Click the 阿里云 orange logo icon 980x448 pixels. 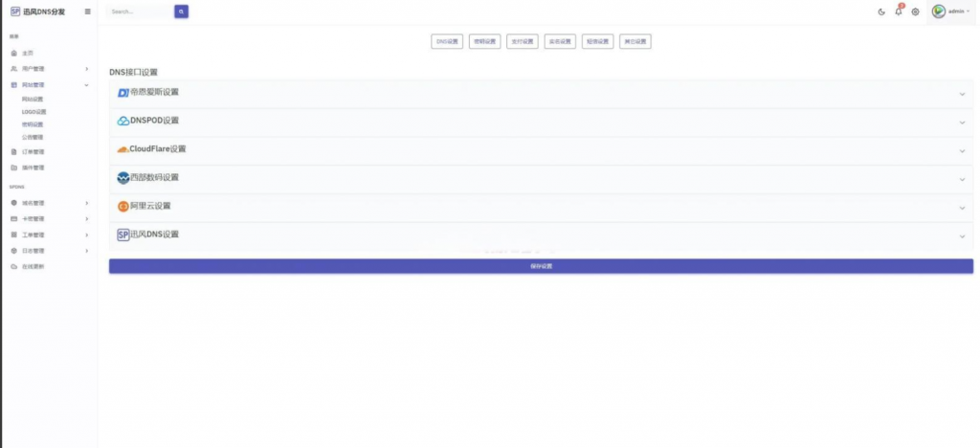click(122, 206)
